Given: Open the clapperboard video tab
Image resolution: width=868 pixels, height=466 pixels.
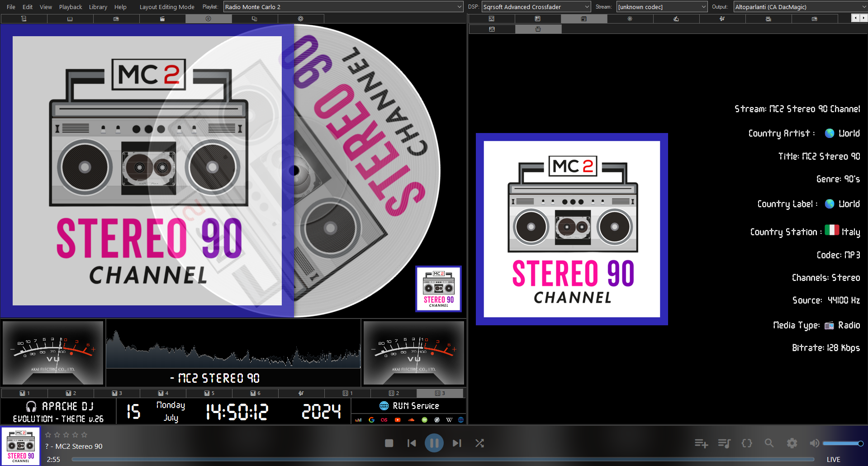Looking at the screenshot, I should click(x=162, y=19).
